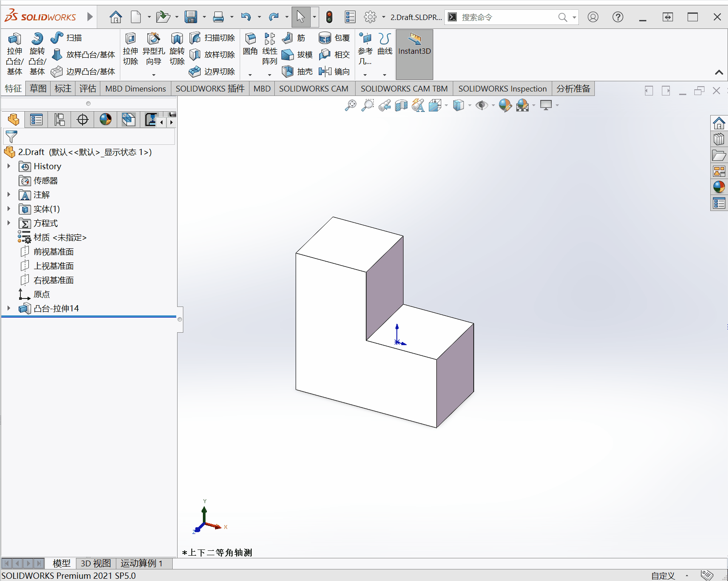
Task: Select the Boundary Cut (边界切除) tool
Action: (x=212, y=72)
